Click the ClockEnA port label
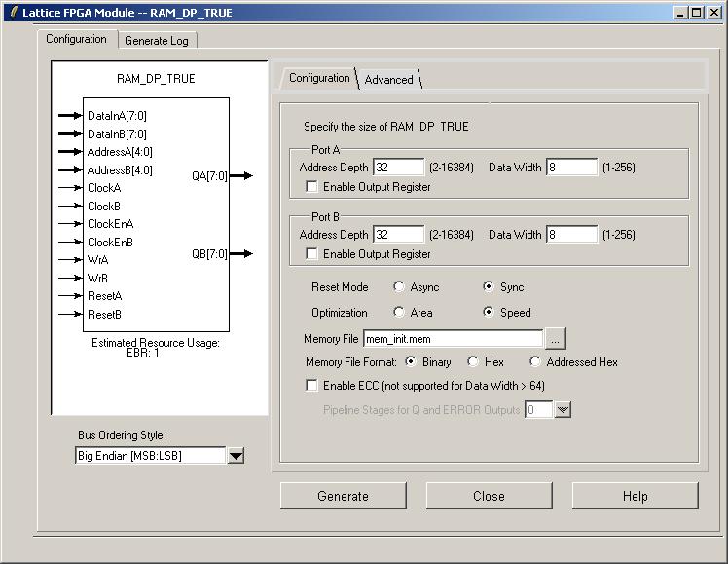Viewport: 728px width, 564px height. (111, 224)
